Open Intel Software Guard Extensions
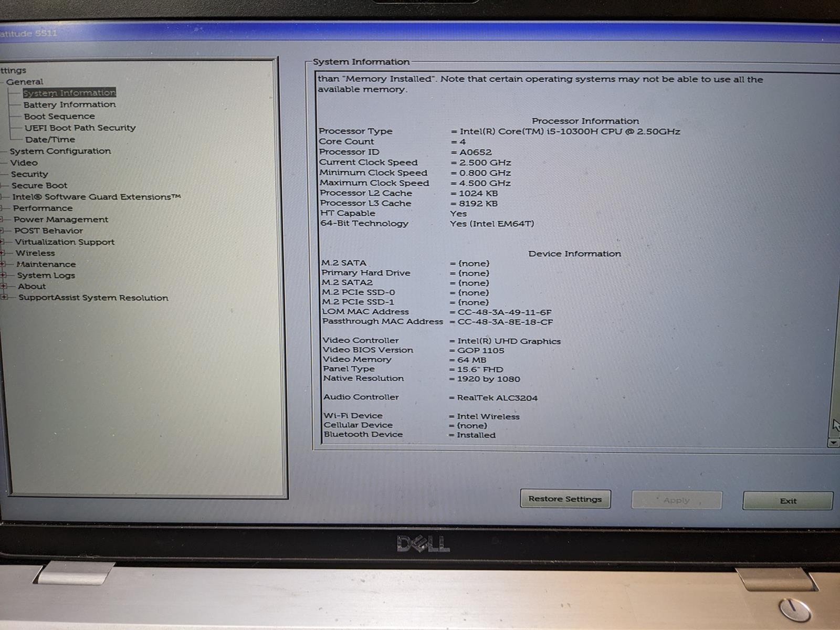Image resolution: width=840 pixels, height=630 pixels. click(x=97, y=197)
